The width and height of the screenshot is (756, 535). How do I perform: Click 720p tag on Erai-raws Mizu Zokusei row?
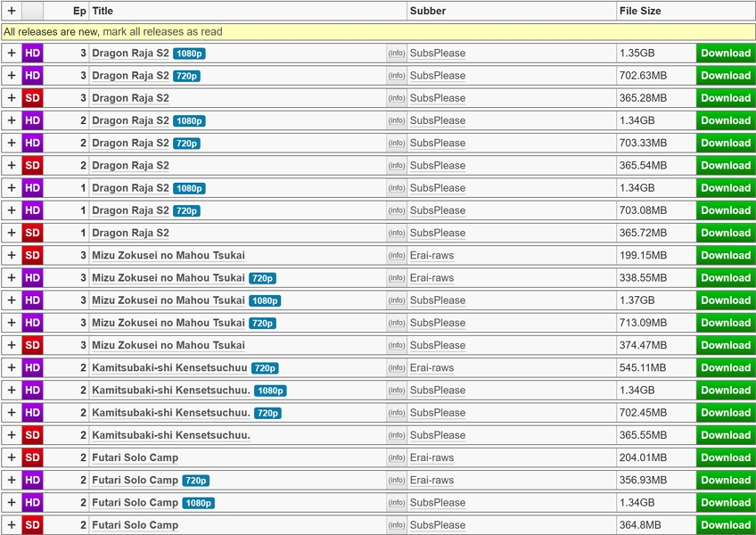pos(262,278)
